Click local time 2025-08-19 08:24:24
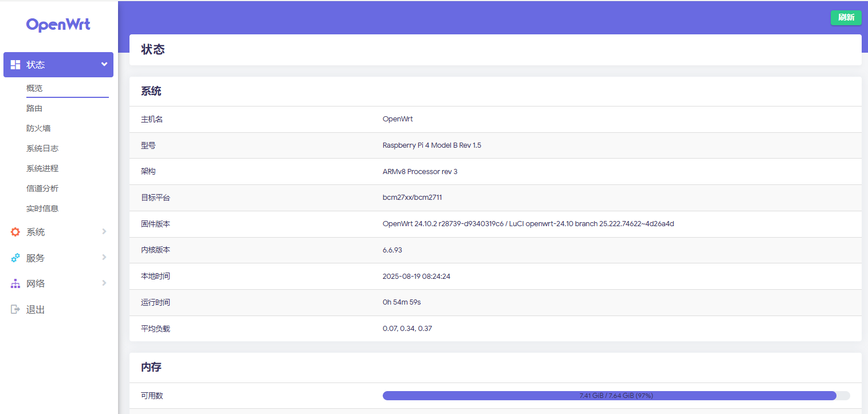This screenshot has height=414, width=868. click(417, 276)
